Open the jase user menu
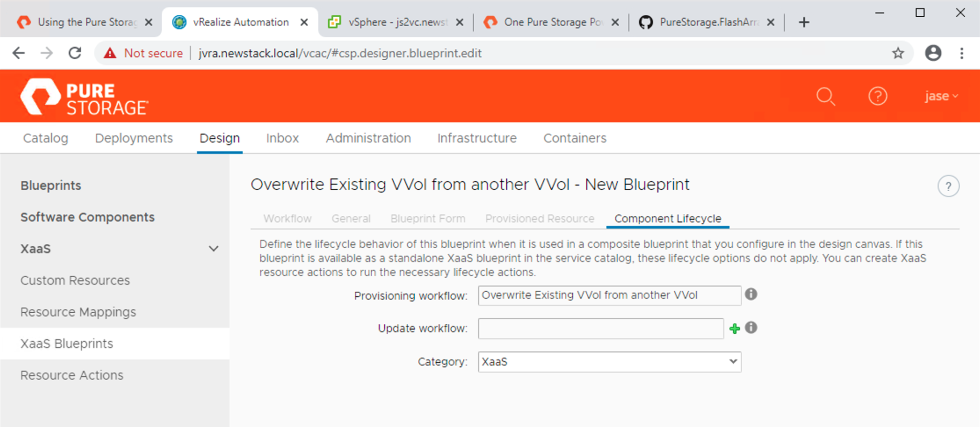The image size is (980, 427). [x=941, y=96]
